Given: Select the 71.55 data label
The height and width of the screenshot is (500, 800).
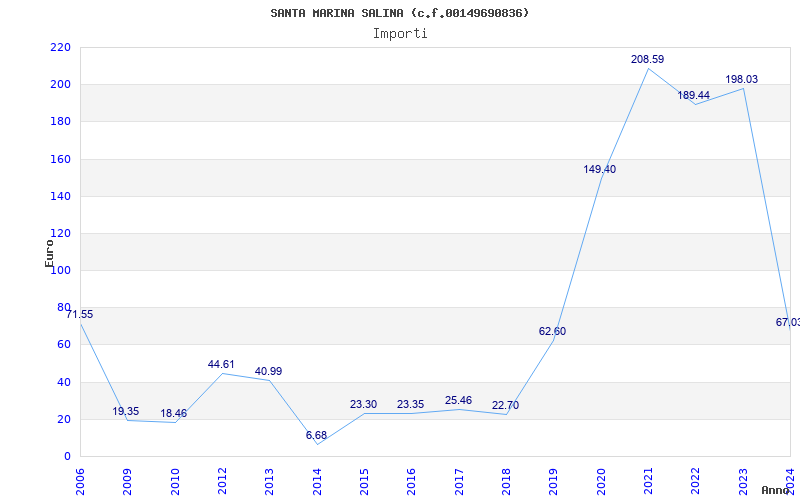Looking at the screenshot, I should (x=80, y=314).
